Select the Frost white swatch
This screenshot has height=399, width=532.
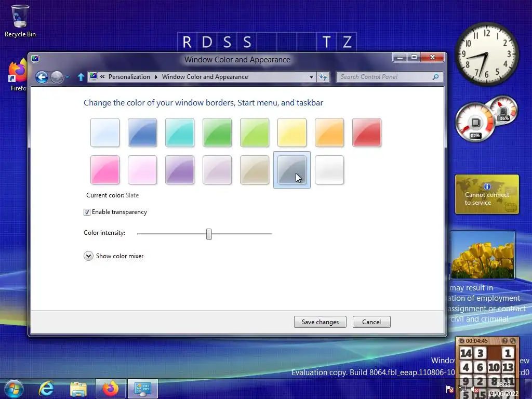click(x=329, y=170)
